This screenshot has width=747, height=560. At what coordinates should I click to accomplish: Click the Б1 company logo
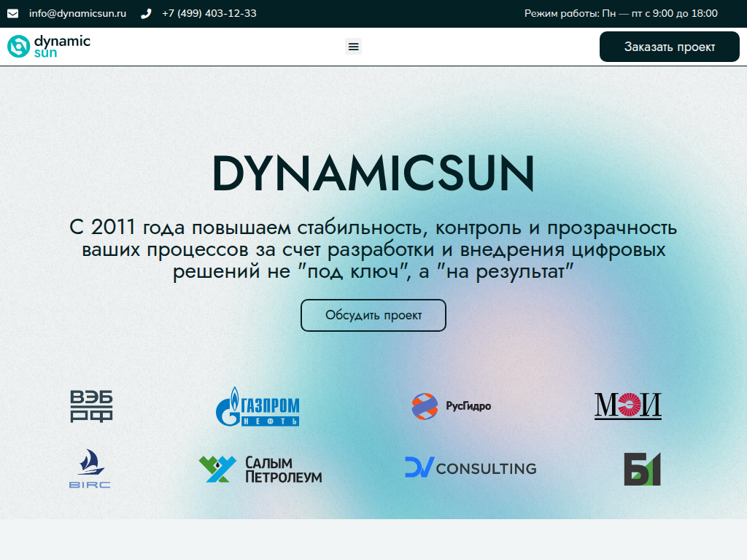point(642,469)
